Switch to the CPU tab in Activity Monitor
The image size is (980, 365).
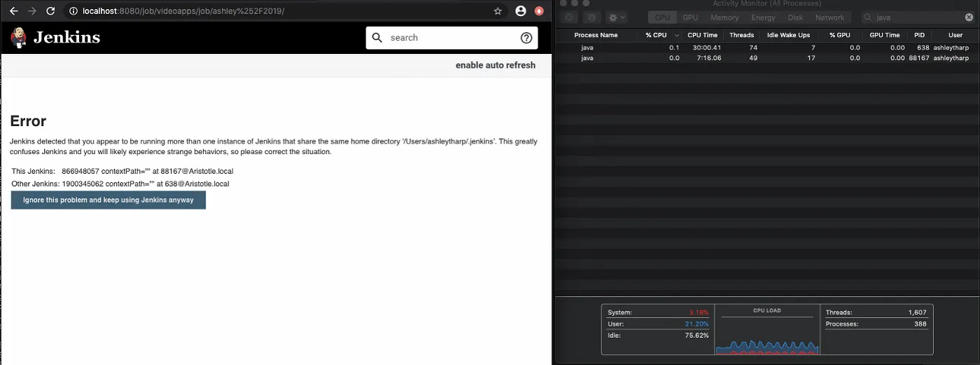click(662, 18)
